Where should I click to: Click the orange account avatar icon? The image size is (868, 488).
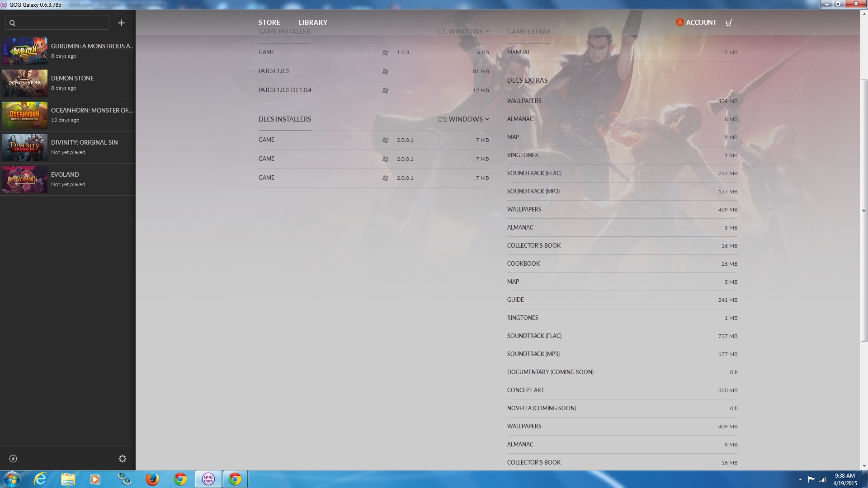click(679, 22)
